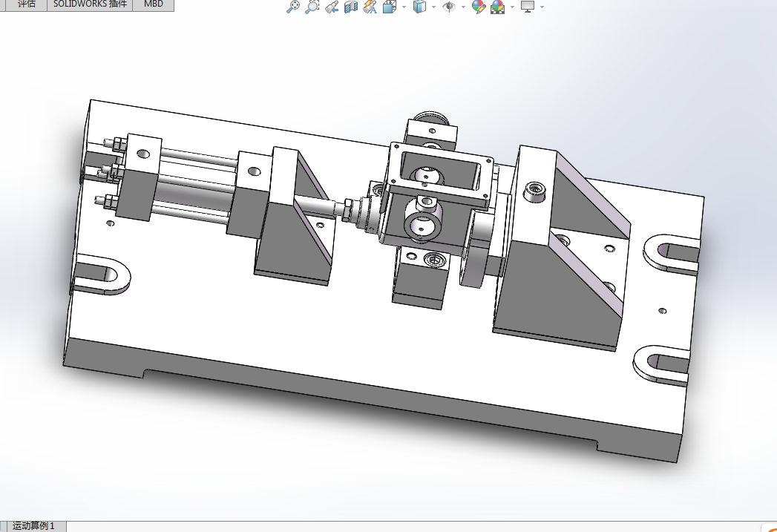The image size is (777, 532).
Task: Click the View Orientation cube icon
Action: [390, 7]
